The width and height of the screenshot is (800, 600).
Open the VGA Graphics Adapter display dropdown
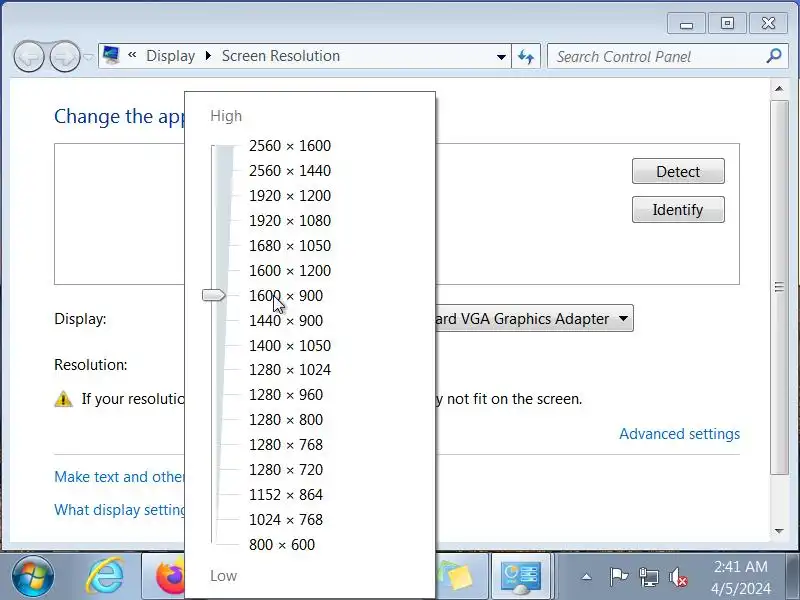(x=534, y=318)
